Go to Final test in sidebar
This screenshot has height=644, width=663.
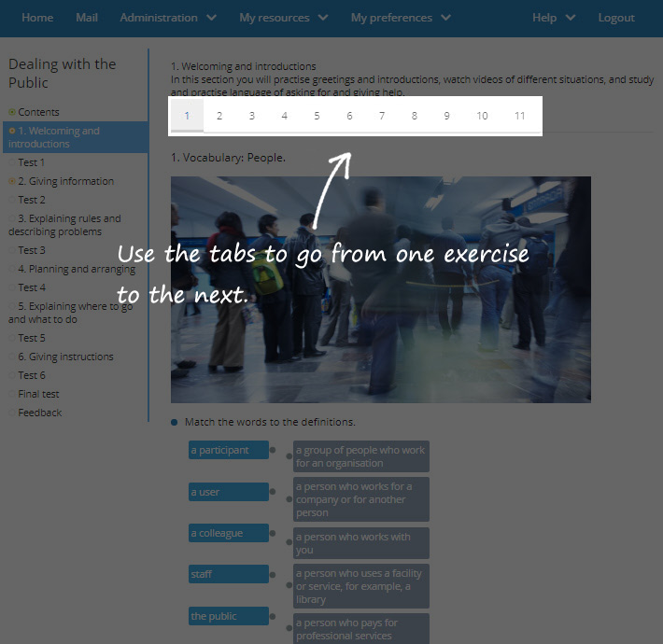click(38, 394)
